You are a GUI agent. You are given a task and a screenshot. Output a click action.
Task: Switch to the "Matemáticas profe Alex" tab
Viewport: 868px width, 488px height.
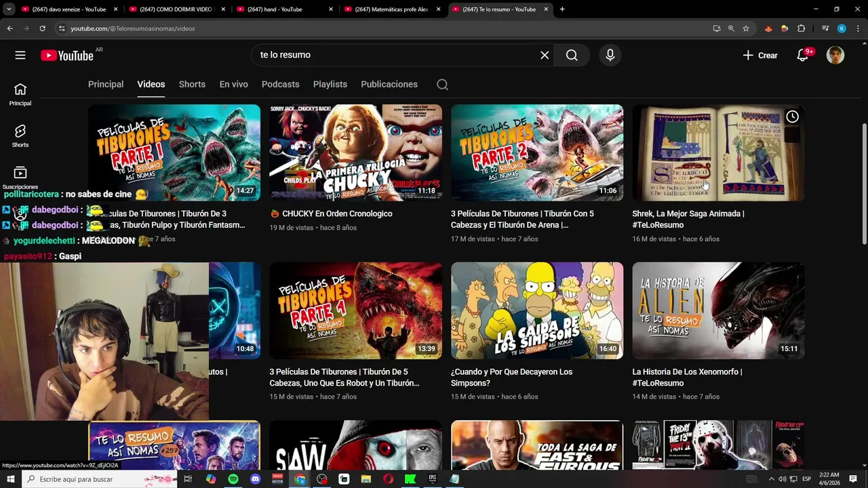[392, 9]
